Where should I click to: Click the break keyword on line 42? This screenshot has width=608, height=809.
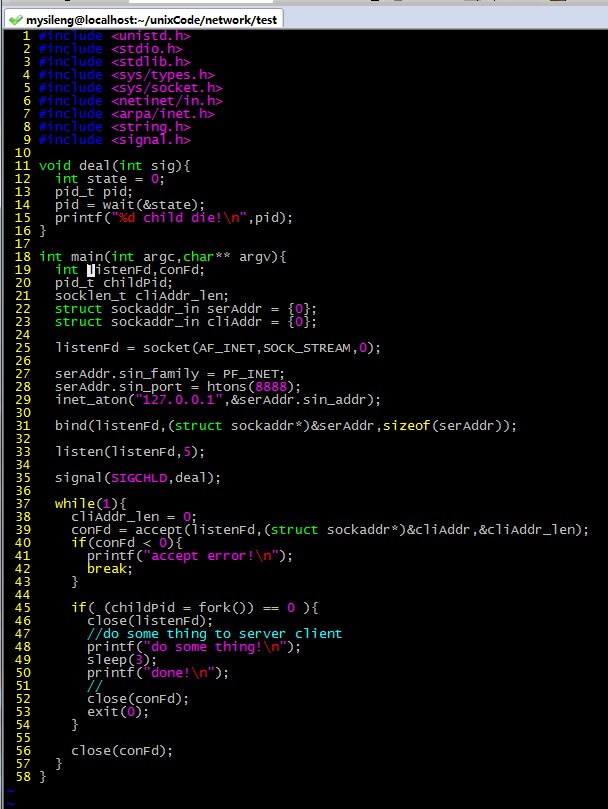(106, 568)
